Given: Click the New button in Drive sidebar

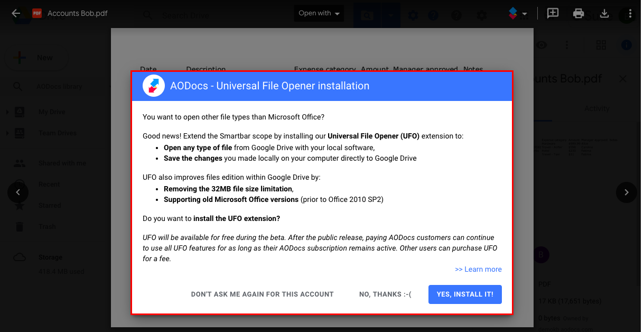Looking at the screenshot, I should tap(36, 58).
